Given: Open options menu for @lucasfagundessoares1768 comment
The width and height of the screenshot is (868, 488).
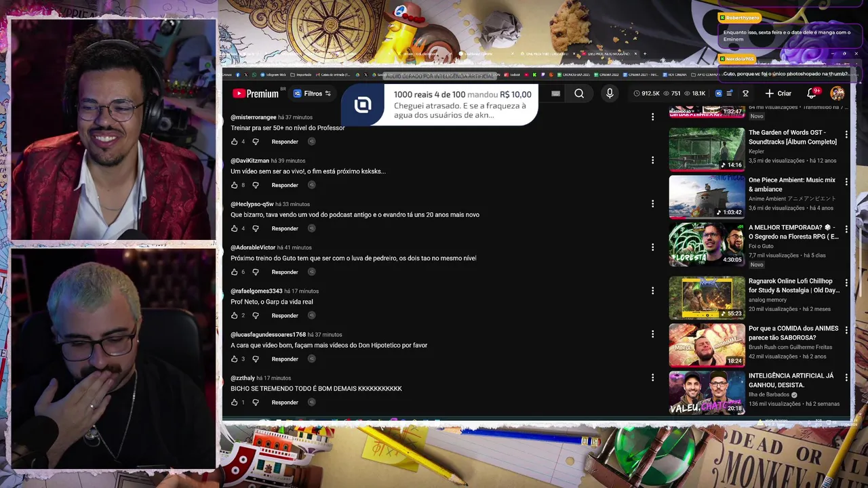Looking at the screenshot, I should (652, 334).
